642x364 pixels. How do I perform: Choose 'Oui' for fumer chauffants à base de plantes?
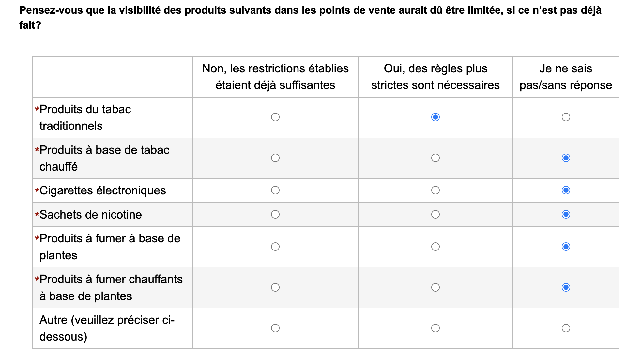(436, 287)
